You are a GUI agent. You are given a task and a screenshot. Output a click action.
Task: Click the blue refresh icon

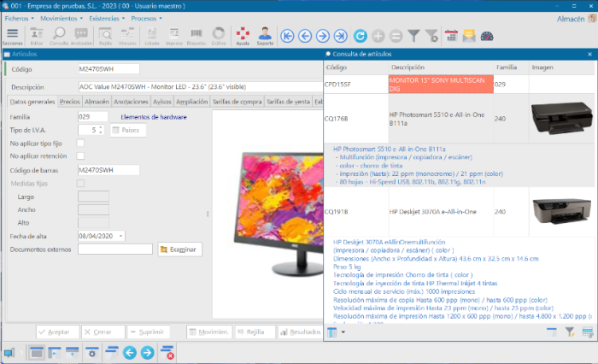coord(360,36)
